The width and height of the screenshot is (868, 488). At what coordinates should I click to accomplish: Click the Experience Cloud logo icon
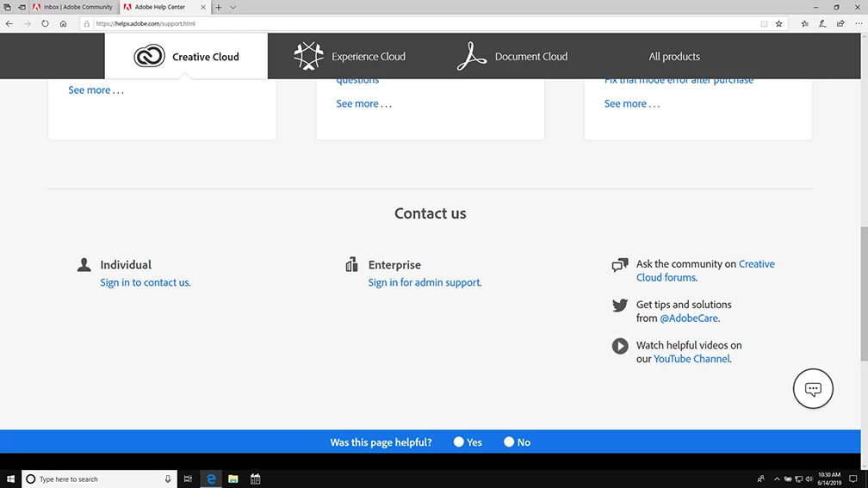tap(308, 56)
